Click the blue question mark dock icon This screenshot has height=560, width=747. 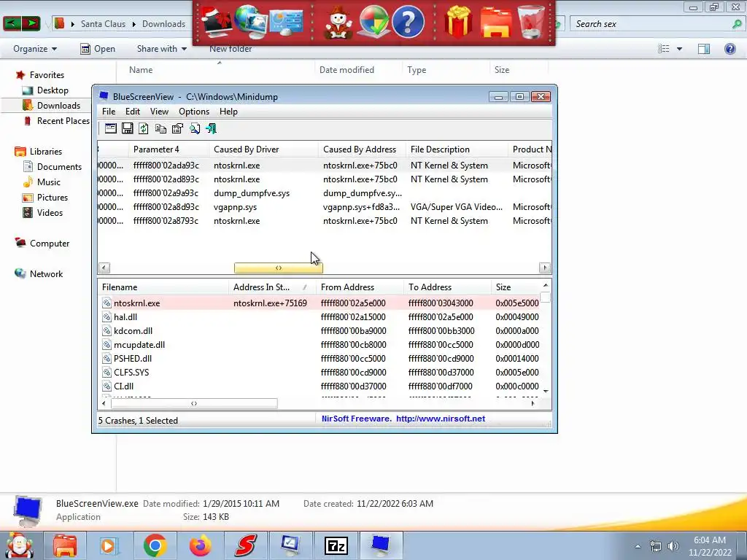pos(408,22)
